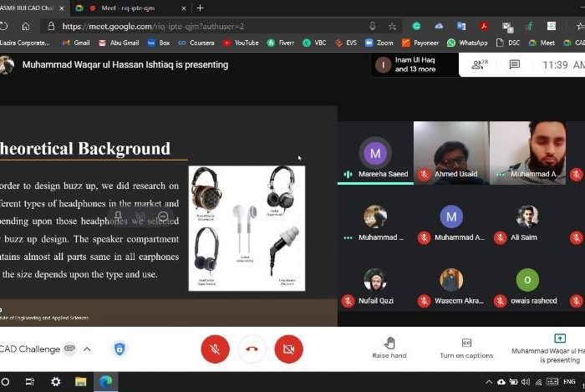Select owais rasheed participant tile

coord(527,285)
